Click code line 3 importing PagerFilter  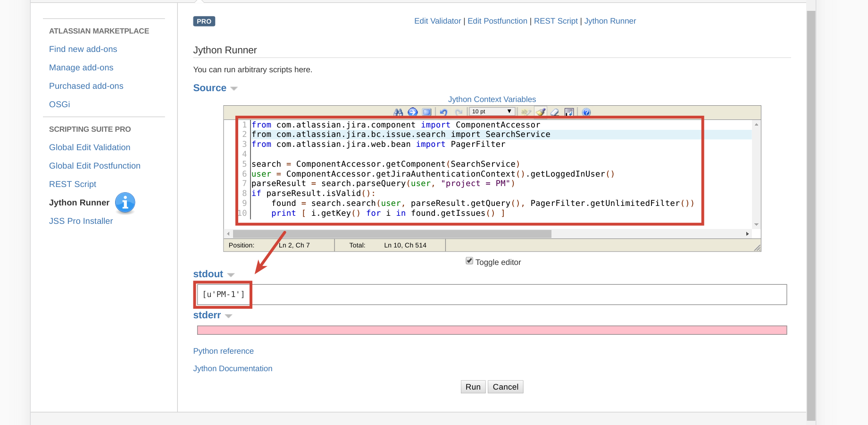(x=378, y=144)
